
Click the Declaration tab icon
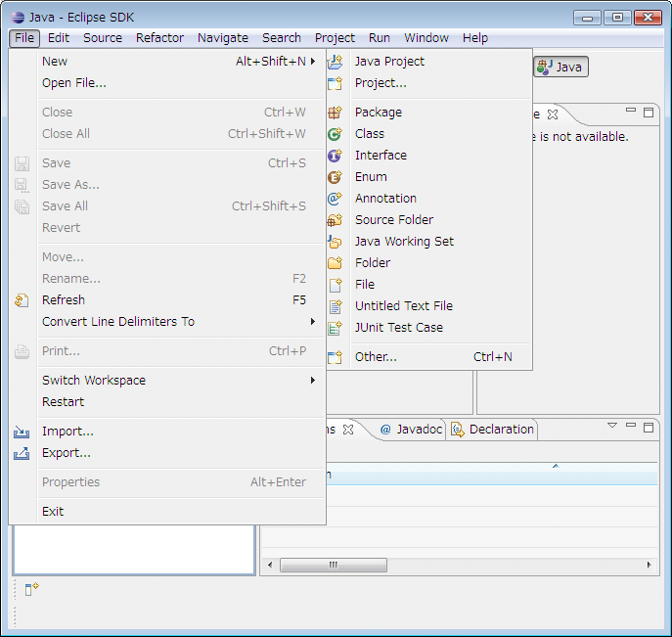458,430
